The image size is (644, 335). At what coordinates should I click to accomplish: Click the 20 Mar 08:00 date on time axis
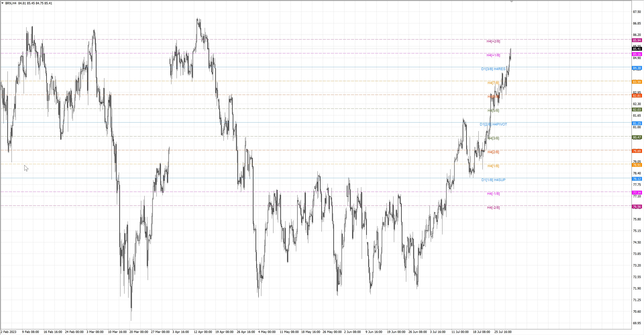click(x=139, y=332)
